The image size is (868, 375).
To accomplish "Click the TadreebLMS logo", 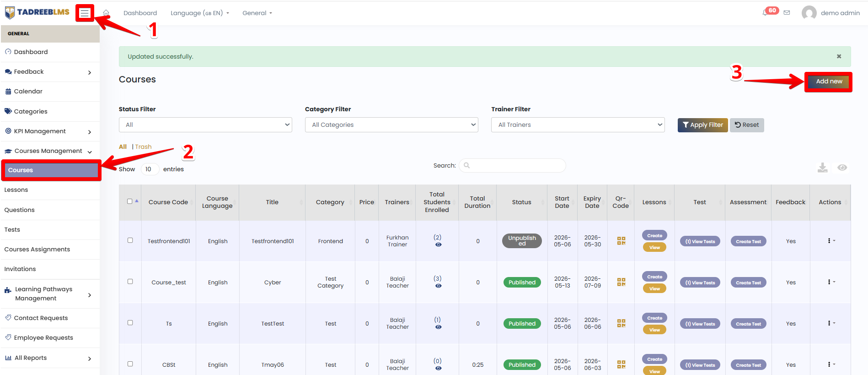I will [37, 12].
